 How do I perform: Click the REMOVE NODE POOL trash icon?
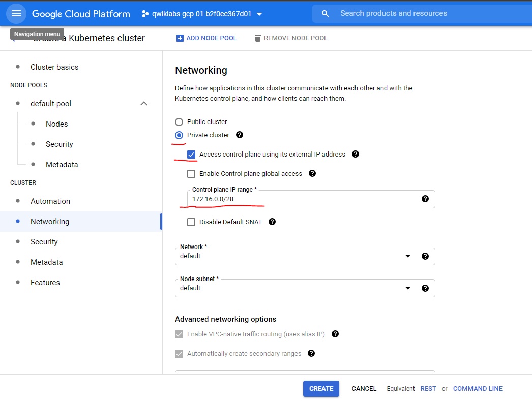coord(257,38)
